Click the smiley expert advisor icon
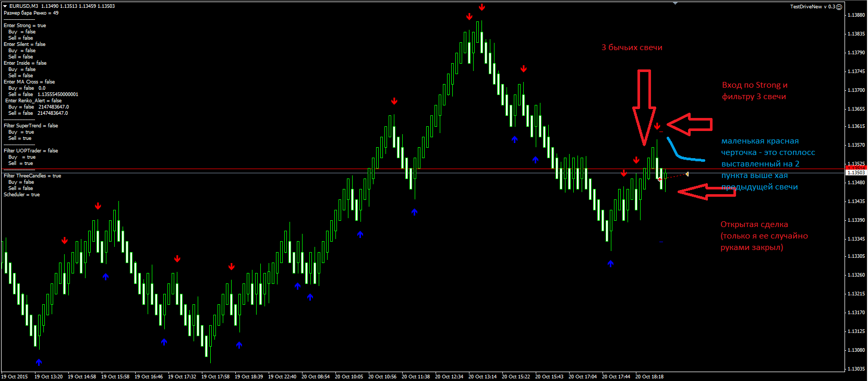Screen dimensions: 868x381 [839, 7]
